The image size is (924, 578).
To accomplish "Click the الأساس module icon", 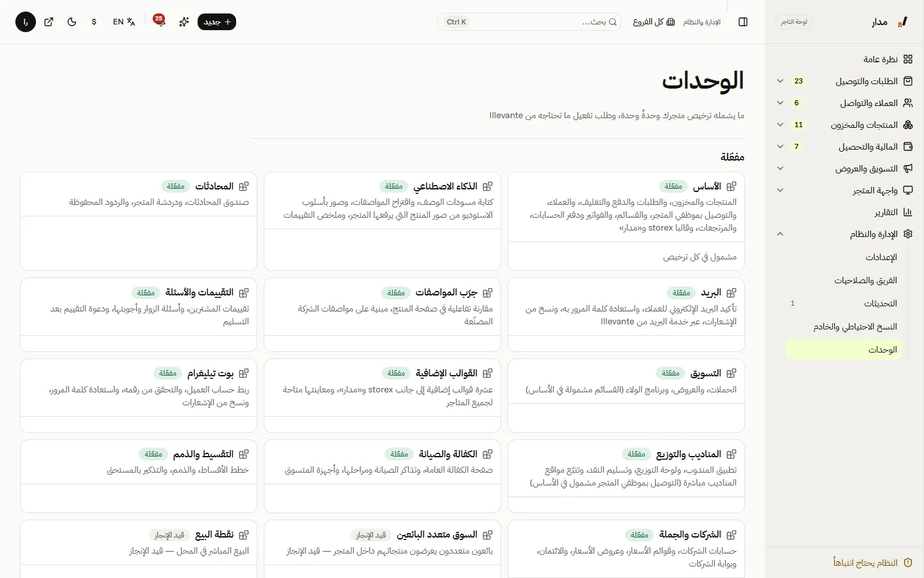I will 732,186.
